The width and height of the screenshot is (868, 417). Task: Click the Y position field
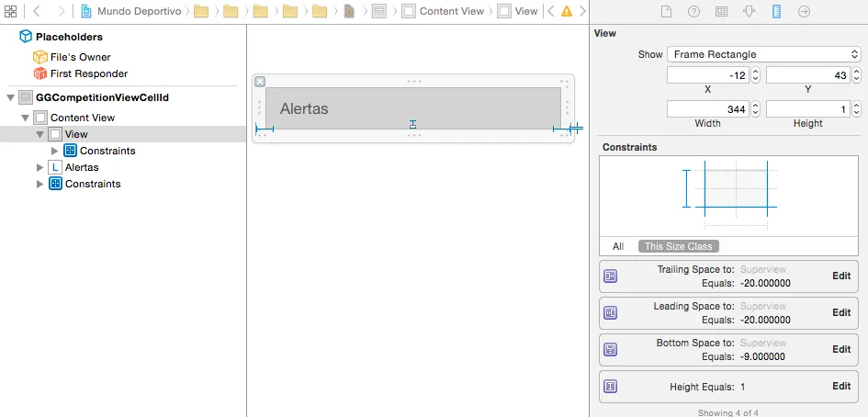tap(807, 75)
